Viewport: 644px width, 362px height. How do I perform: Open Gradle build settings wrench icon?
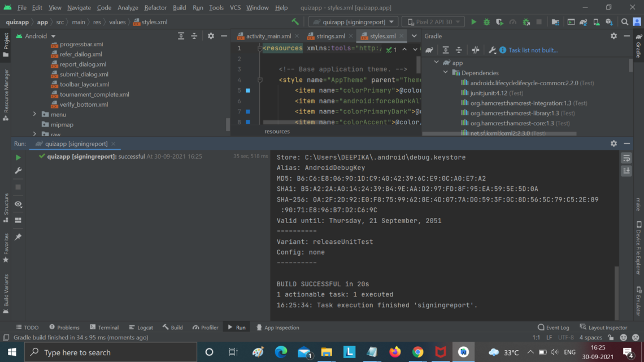pyautogui.click(x=492, y=50)
